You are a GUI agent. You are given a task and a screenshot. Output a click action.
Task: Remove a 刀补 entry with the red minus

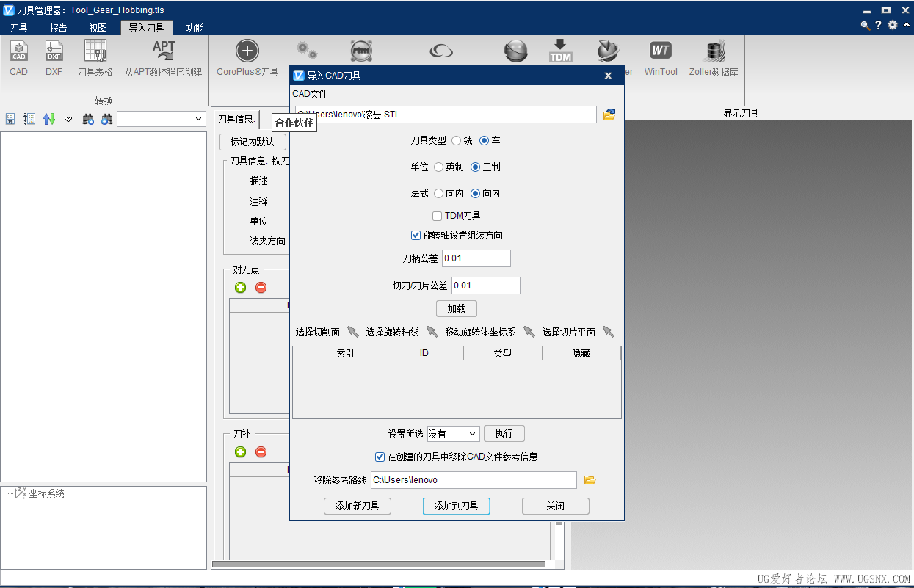pos(261,452)
